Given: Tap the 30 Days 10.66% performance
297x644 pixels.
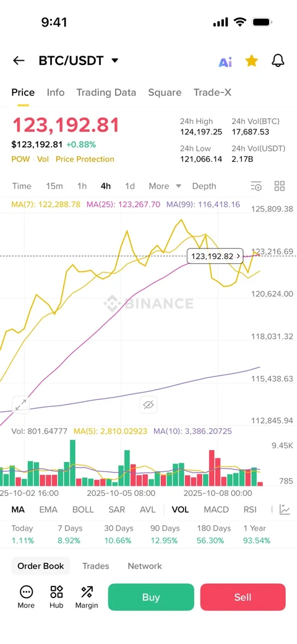Looking at the screenshot, I should click(118, 534).
